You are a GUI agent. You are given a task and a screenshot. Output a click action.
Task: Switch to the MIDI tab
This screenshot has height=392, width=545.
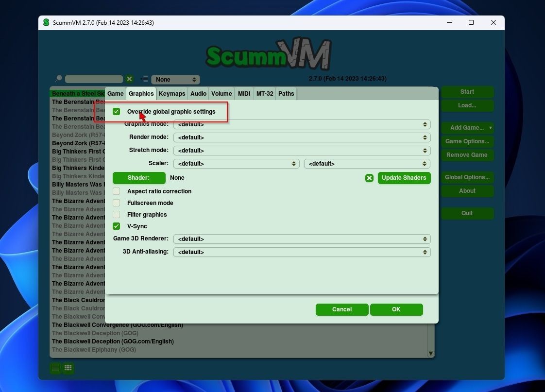(244, 93)
